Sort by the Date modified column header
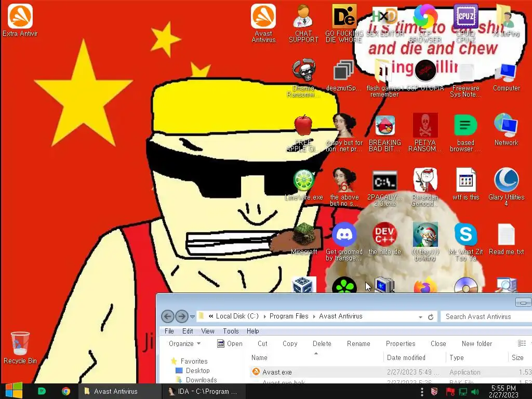 [x=415, y=357]
